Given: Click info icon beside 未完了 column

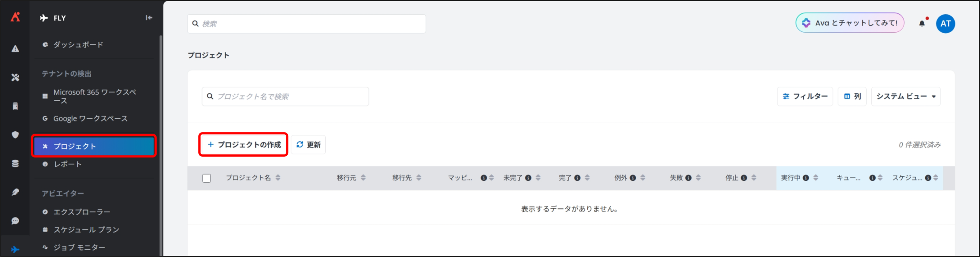Looking at the screenshot, I should pyautogui.click(x=528, y=178).
